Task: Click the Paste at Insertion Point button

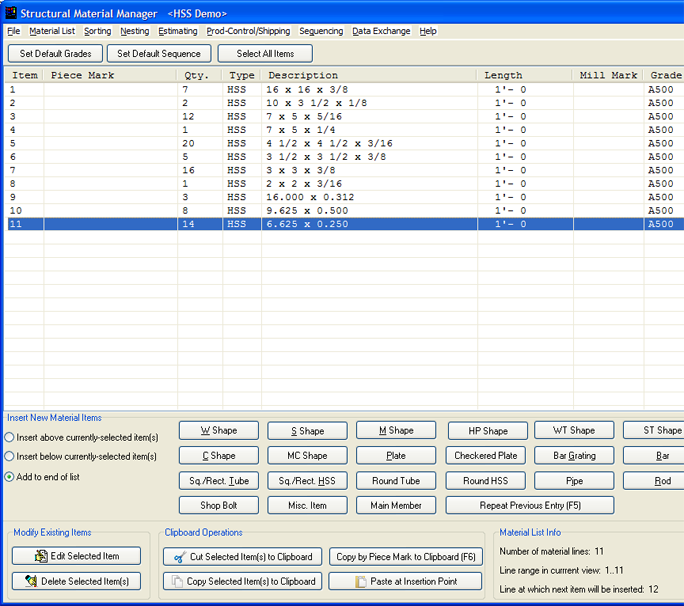Action: pyautogui.click(x=405, y=581)
